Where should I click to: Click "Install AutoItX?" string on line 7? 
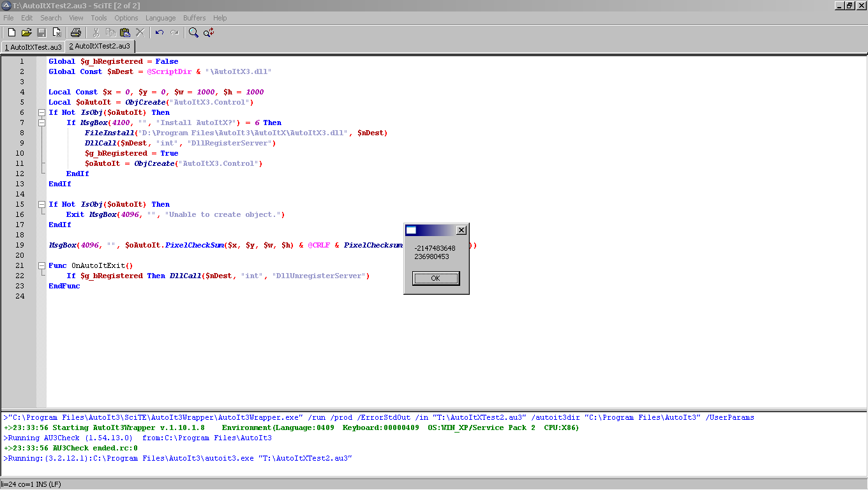[x=197, y=122]
